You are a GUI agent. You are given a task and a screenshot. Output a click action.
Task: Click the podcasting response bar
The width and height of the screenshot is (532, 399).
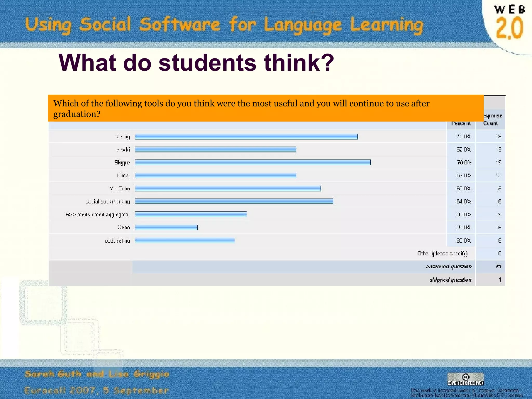point(185,240)
